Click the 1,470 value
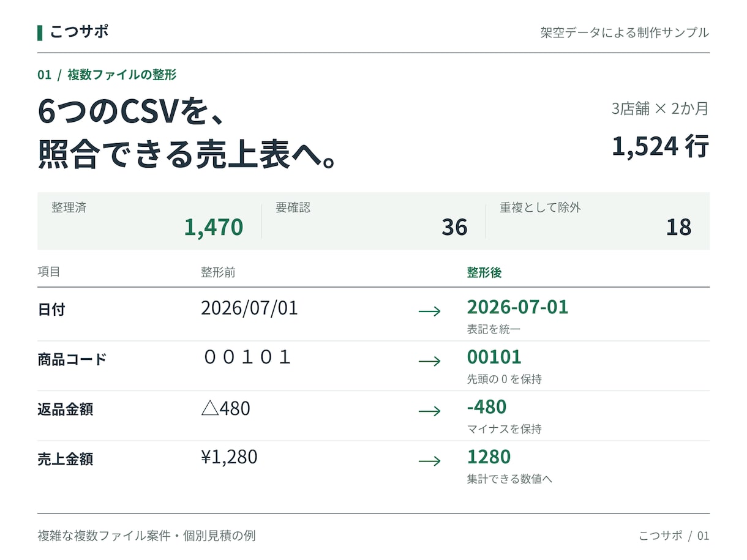The image size is (747, 560). click(214, 227)
